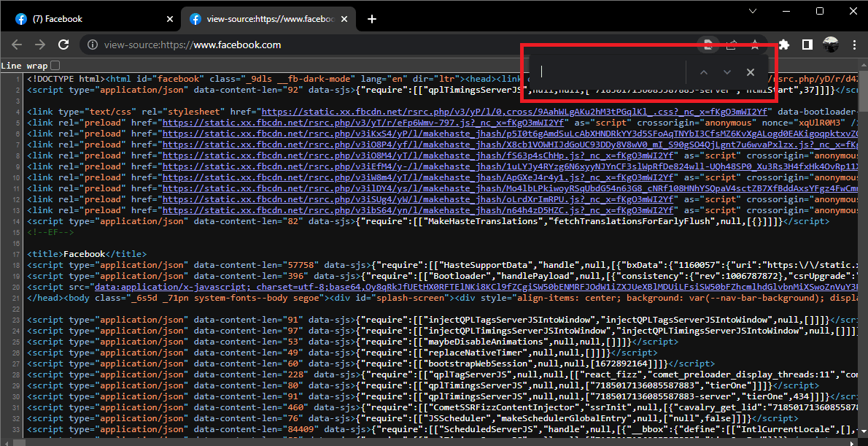Jump to previous find result

click(x=704, y=72)
